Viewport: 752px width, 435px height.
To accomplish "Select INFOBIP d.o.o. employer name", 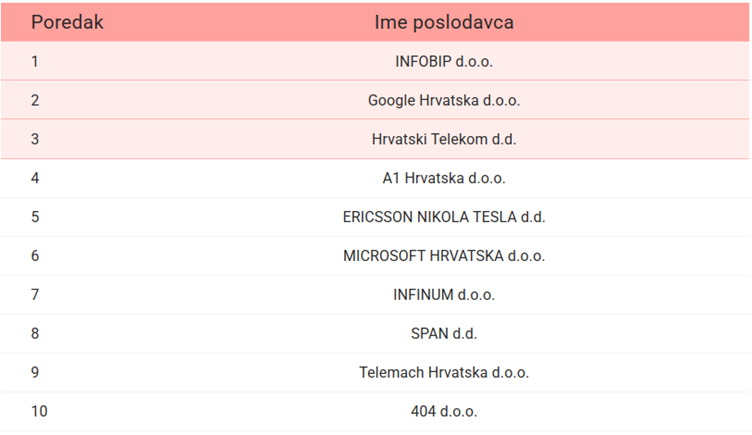I will click(444, 61).
